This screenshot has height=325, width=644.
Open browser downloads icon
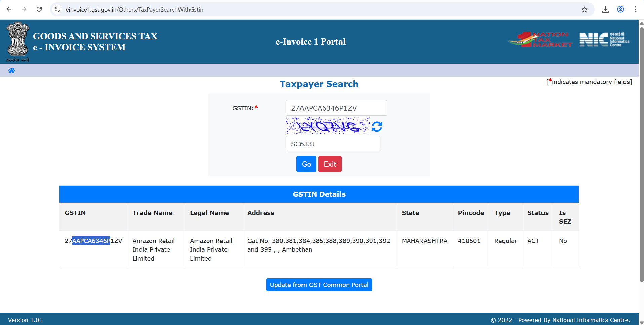pyautogui.click(x=605, y=9)
